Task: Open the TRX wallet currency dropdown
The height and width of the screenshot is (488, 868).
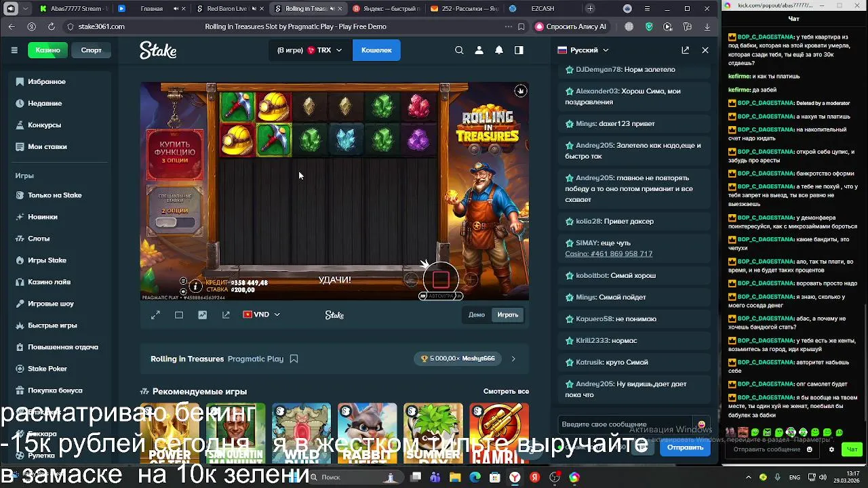Action: coord(310,50)
